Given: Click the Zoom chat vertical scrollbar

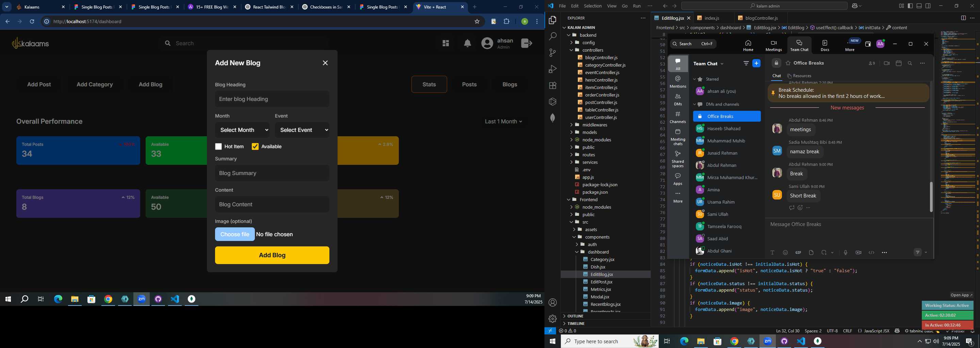Looking at the screenshot, I should click(931, 197).
